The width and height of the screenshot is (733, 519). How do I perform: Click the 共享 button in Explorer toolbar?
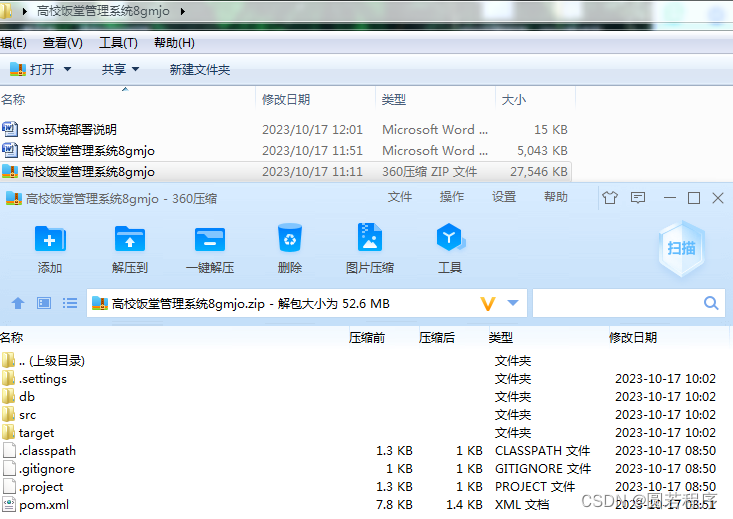coord(114,70)
